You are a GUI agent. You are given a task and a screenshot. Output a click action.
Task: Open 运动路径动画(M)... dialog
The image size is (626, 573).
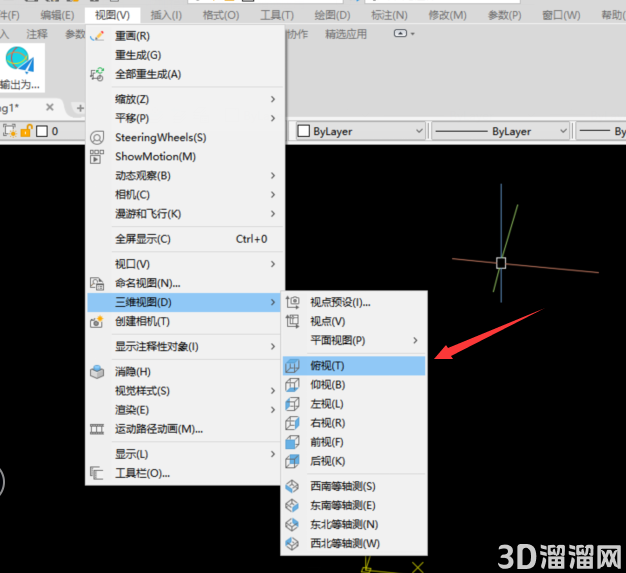pyautogui.click(x=184, y=429)
